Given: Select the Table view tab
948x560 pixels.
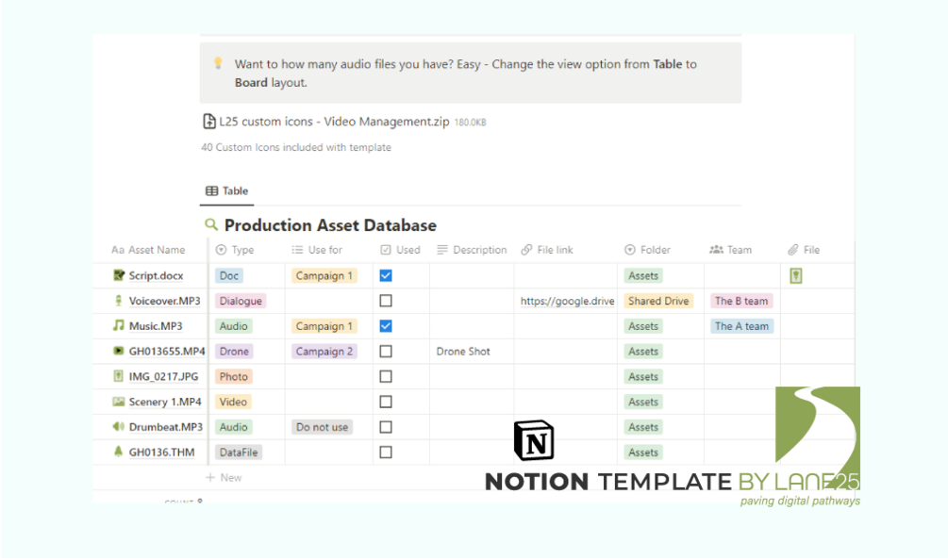Looking at the screenshot, I should 226,190.
